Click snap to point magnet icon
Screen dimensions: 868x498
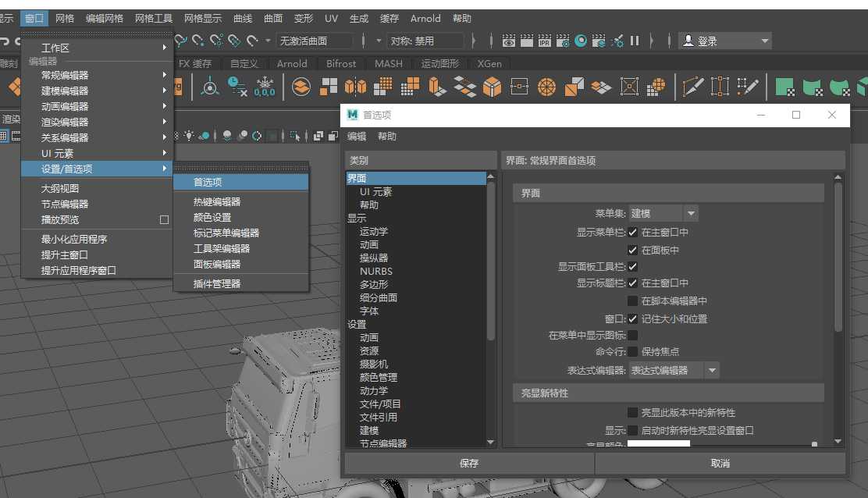[198, 41]
